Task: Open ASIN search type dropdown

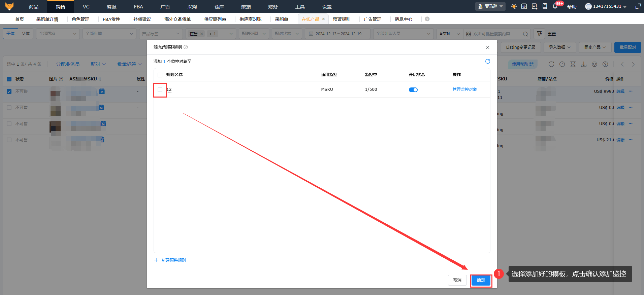Action: (x=450, y=34)
